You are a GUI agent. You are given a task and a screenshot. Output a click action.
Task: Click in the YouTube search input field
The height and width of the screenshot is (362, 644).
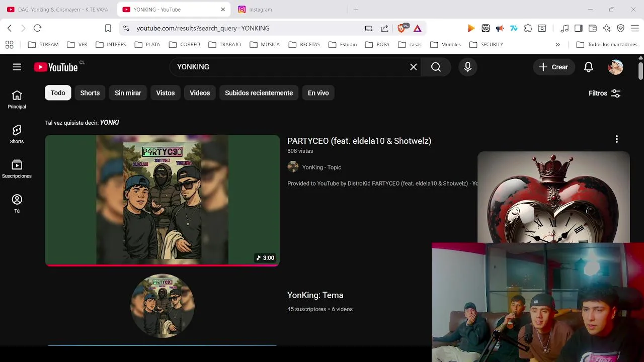(291, 67)
